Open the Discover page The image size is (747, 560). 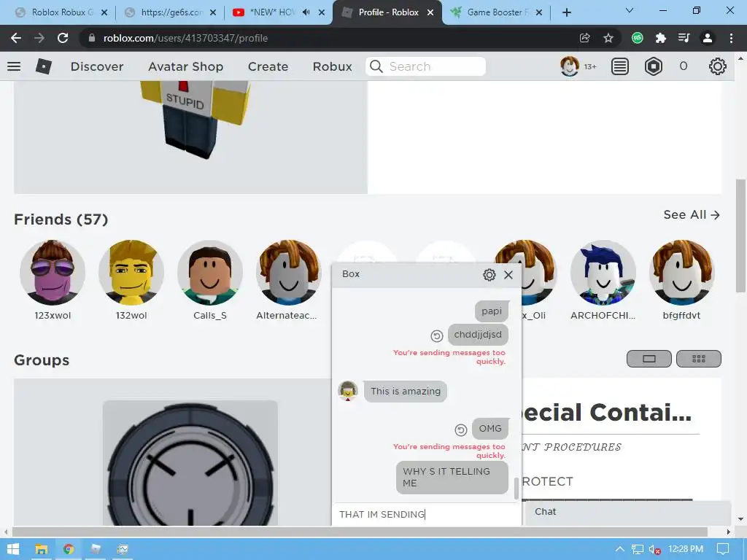click(97, 66)
